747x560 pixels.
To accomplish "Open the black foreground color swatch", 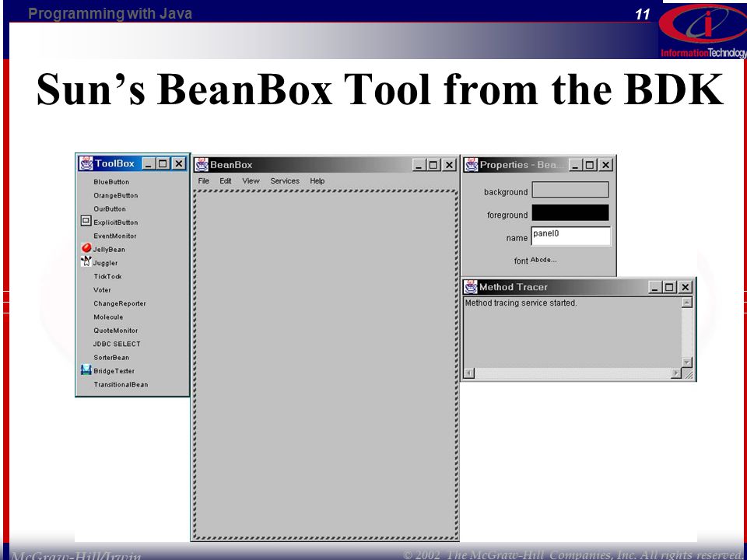I will [x=570, y=213].
